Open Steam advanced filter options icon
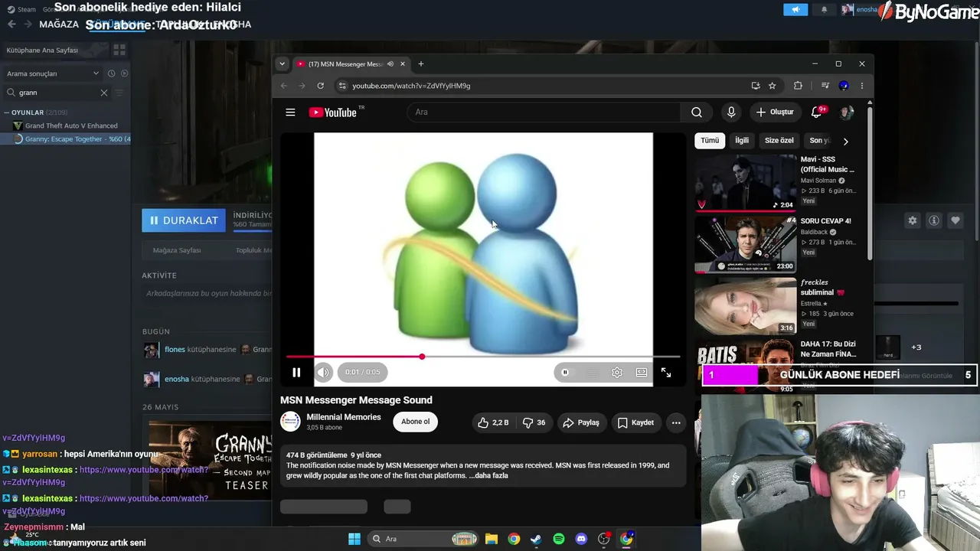The width and height of the screenshot is (980, 551). pos(119,93)
